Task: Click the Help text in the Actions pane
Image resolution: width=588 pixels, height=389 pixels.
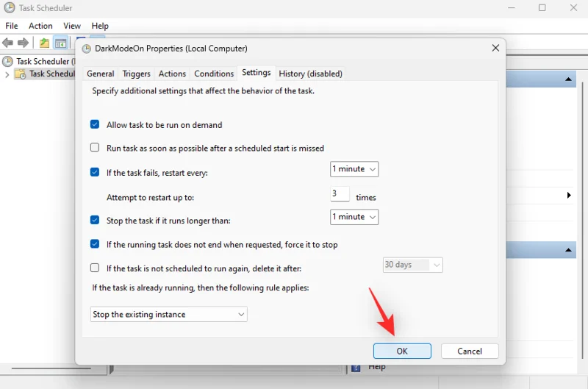Action: click(x=376, y=367)
